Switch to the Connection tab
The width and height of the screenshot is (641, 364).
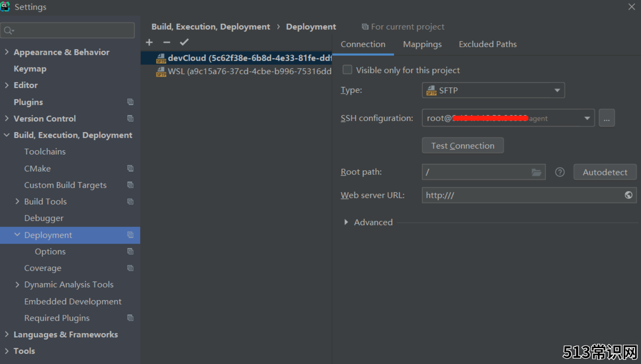363,44
